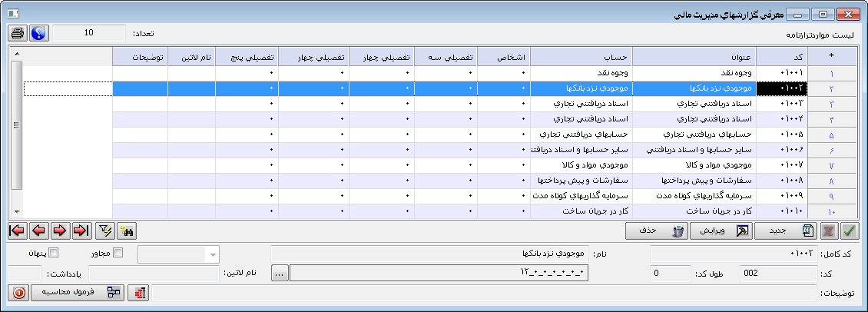
Task: Click the نام لاتين input field below table
Action: tap(154, 273)
